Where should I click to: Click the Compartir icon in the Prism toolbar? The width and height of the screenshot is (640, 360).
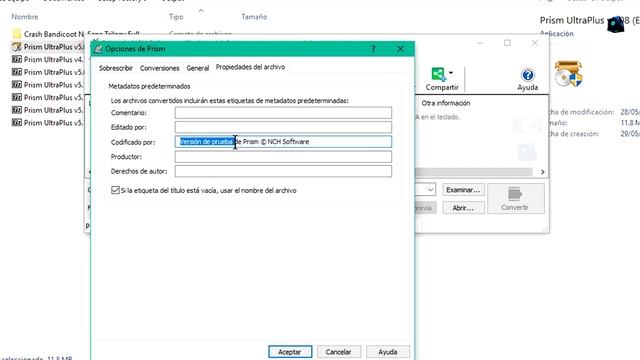[438, 74]
